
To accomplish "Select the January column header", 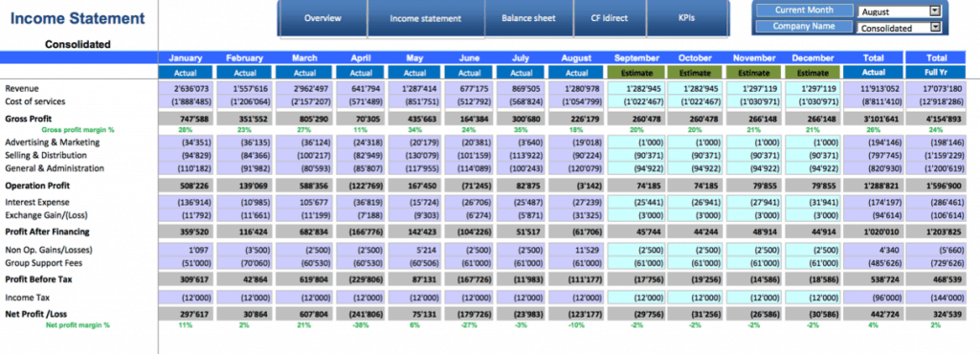I will point(186,58).
